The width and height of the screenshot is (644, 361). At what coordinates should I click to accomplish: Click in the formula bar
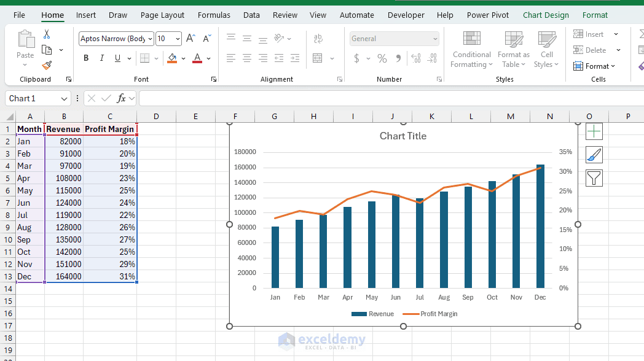(391, 98)
